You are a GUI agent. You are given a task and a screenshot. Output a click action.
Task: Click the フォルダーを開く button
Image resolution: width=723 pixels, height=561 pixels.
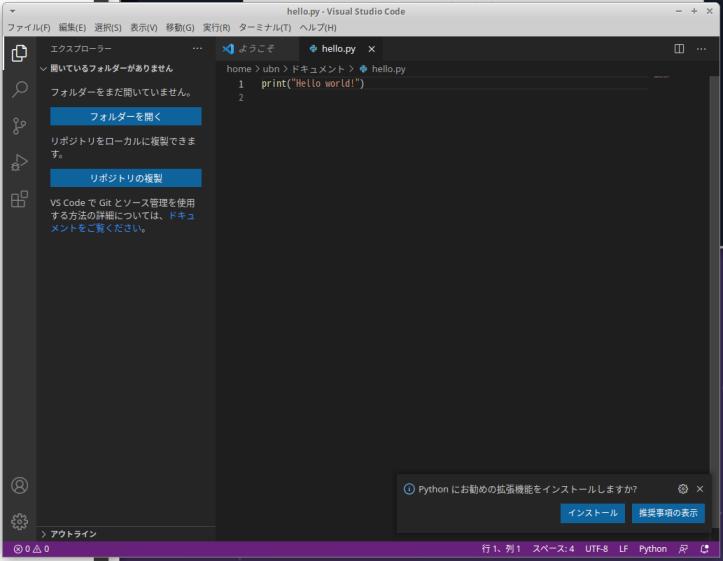pos(126,117)
